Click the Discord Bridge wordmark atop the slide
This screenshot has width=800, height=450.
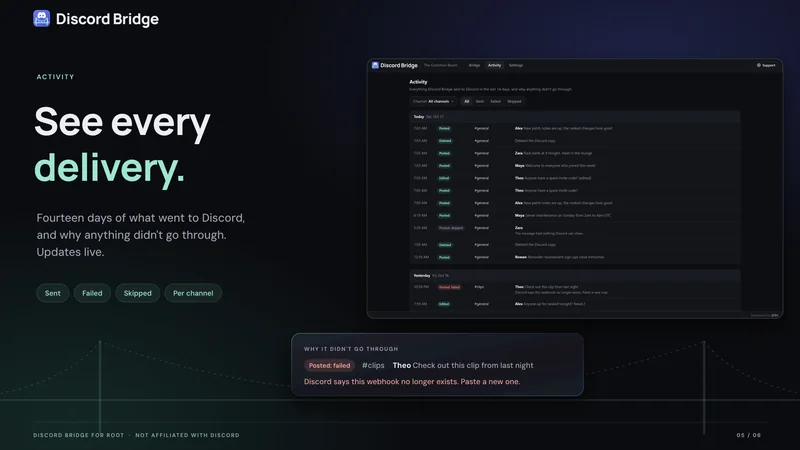tap(107, 19)
